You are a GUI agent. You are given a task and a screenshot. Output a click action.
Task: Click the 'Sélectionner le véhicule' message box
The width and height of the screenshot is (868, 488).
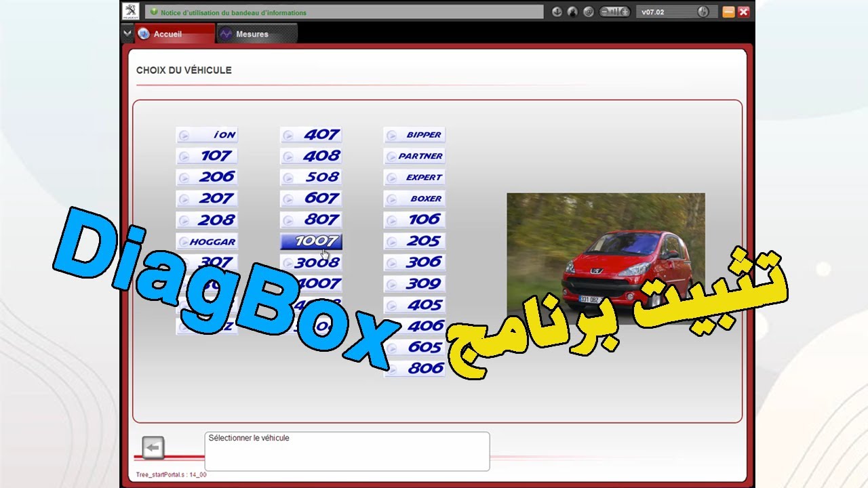coord(347,451)
